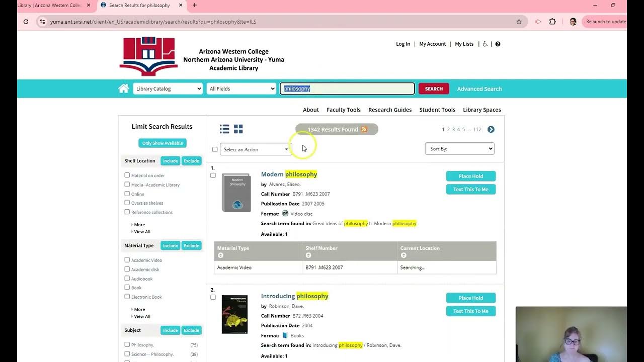Open Introducing philosophy book cover thumbnail
The width and height of the screenshot is (644, 362).
click(x=234, y=314)
